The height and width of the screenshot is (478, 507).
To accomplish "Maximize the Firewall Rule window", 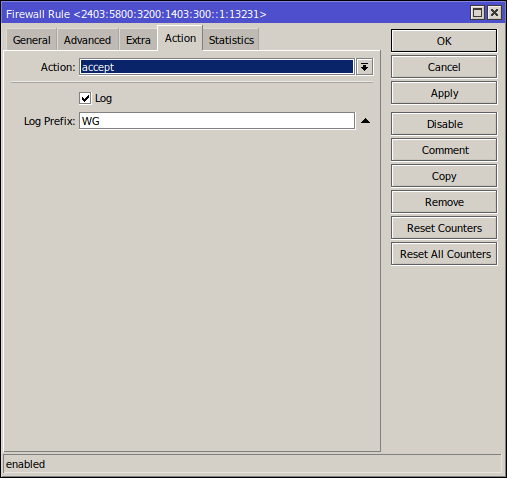I will (477, 13).
